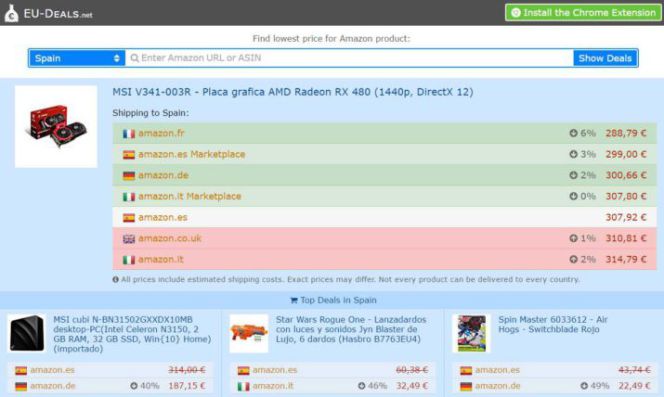Click the info icon before the shipping disclaimer
This screenshot has width=664, height=397.
click(116, 280)
